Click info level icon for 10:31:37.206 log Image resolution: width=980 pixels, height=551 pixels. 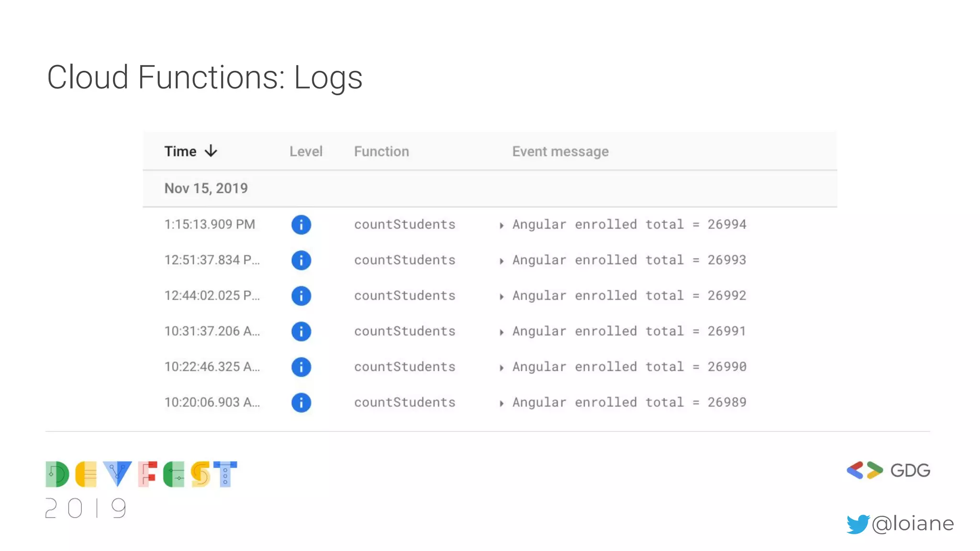coord(301,331)
